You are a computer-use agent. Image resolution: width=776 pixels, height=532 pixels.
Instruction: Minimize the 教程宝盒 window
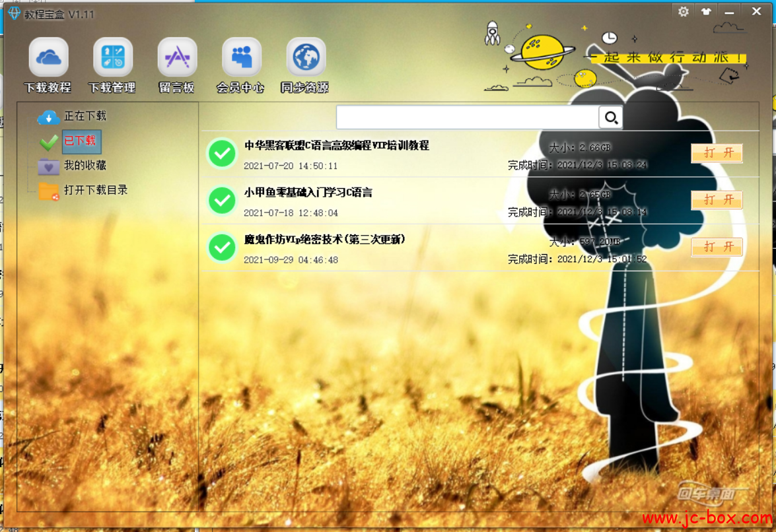pos(729,11)
